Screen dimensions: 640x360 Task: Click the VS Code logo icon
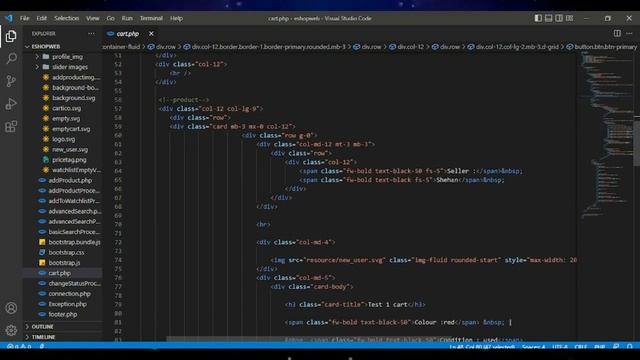pyautogui.click(x=9, y=18)
